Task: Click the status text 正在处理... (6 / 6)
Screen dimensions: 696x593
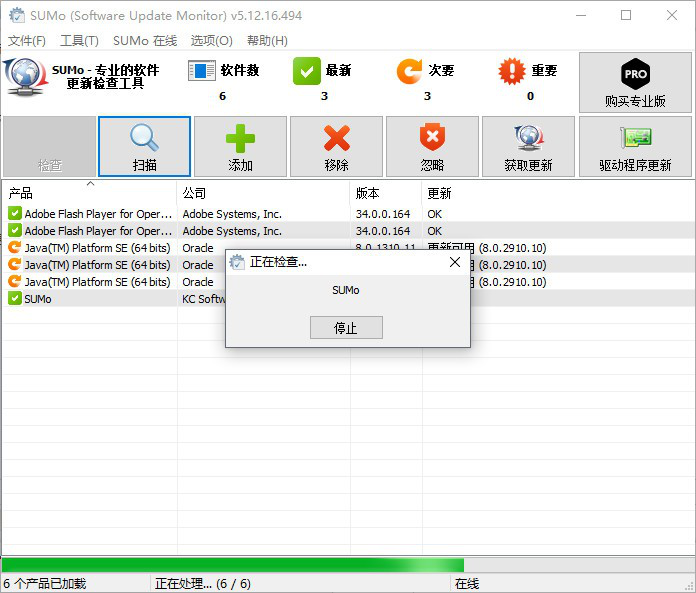Action: pos(203,583)
